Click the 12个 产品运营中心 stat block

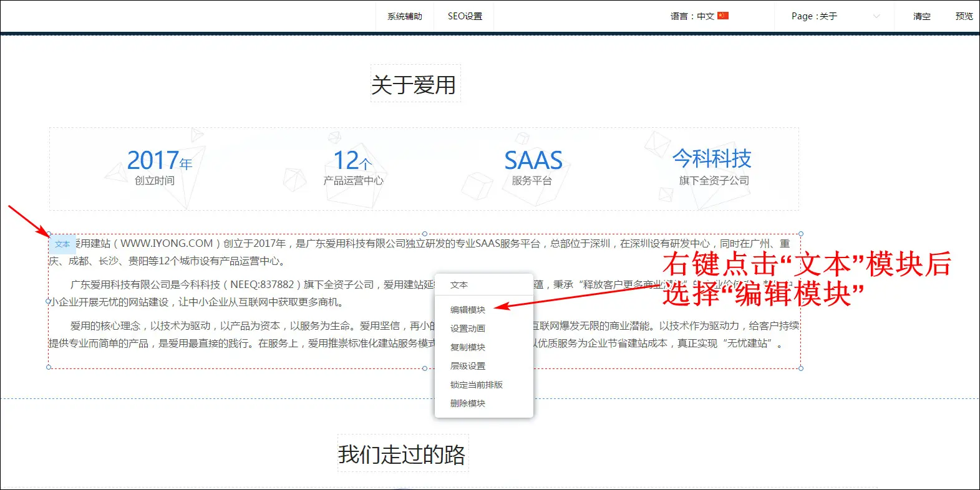(x=353, y=167)
